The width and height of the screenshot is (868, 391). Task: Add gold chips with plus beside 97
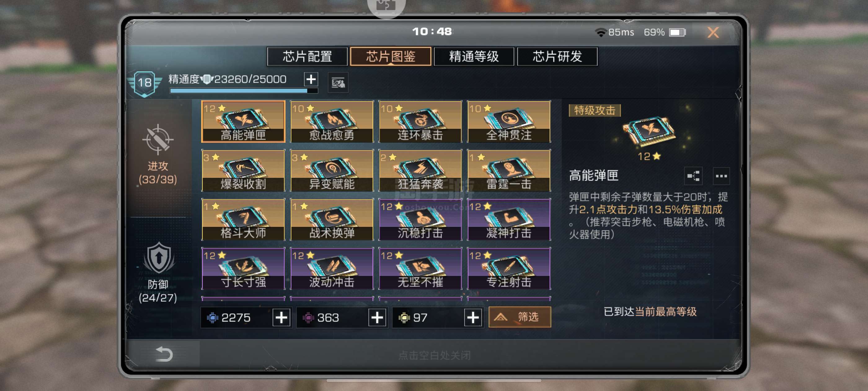[473, 317]
